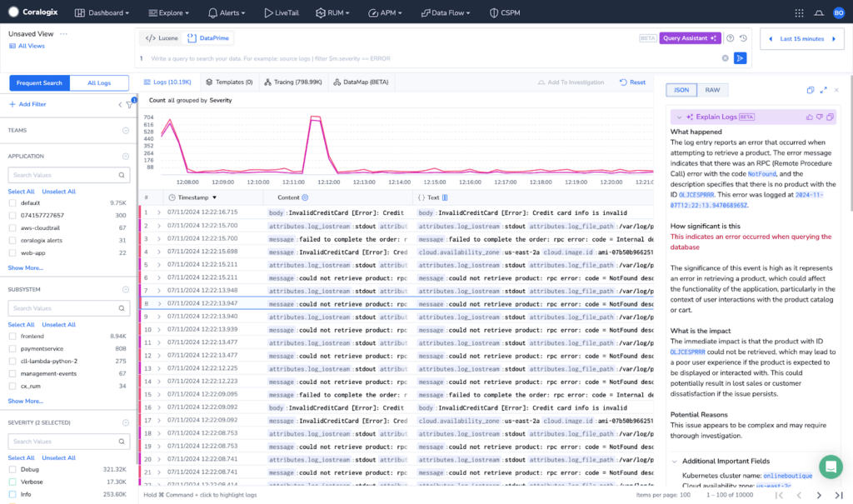853x504 pixels.
Task: Collapse the Subsystem filter section
Action: (126, 290)
